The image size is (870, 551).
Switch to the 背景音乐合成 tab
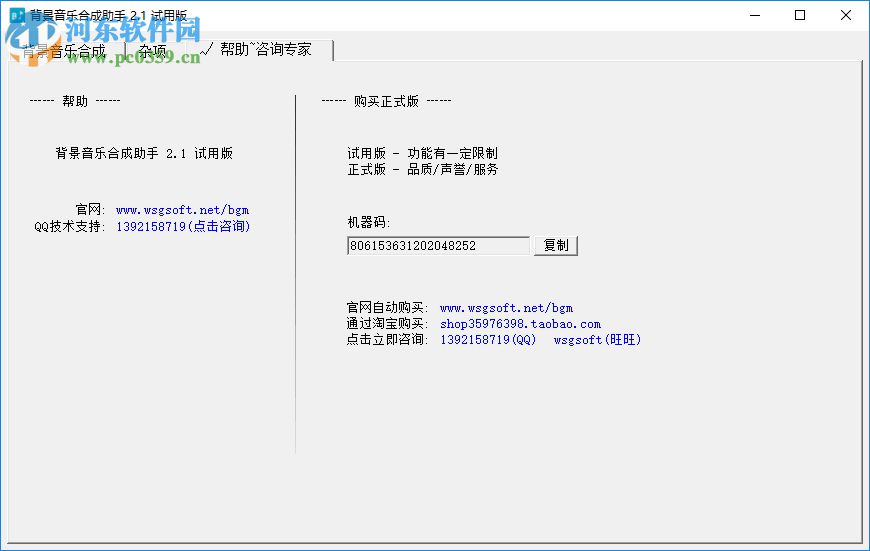(65, 50)
